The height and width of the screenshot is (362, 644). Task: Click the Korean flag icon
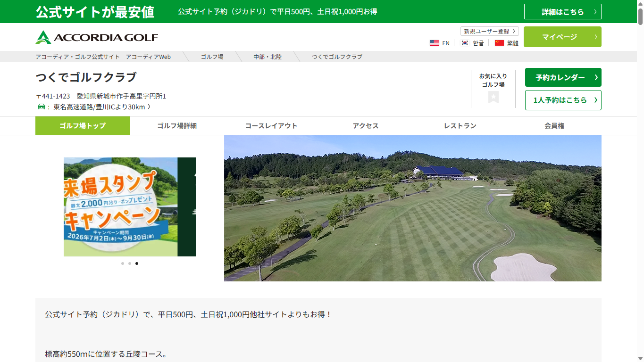pos(465,43)
